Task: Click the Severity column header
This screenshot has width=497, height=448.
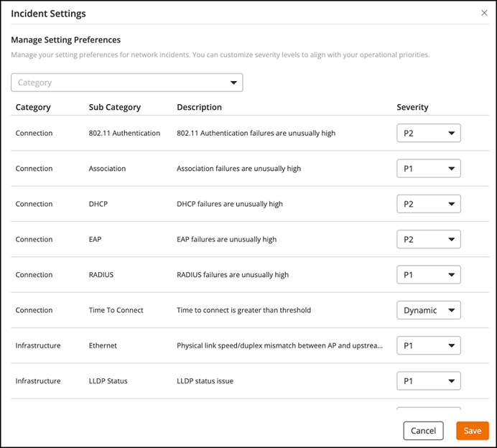Action: (412, 107)
